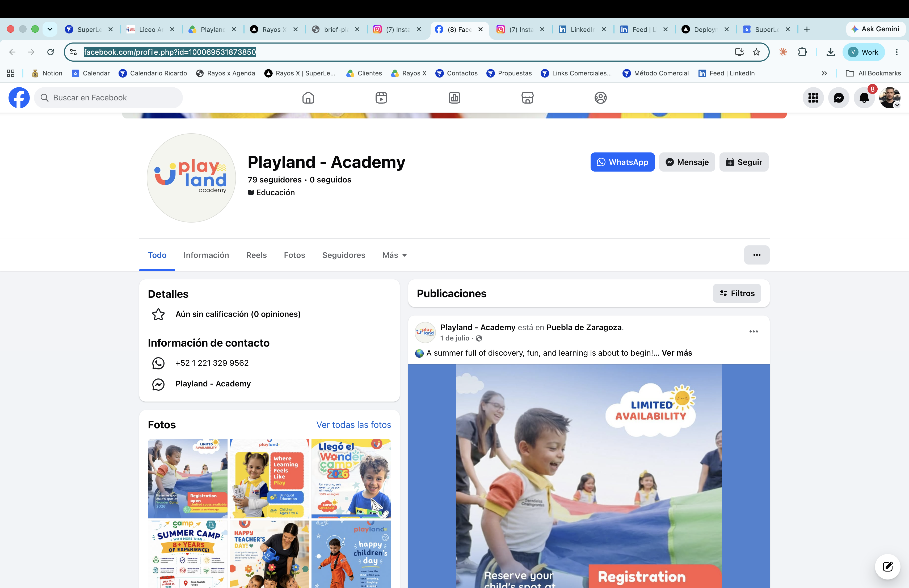This screenshot has width=909, height=588.
Task: Open the Happy Children's Day photo thumbnail
Action: (x=351, y=554)
